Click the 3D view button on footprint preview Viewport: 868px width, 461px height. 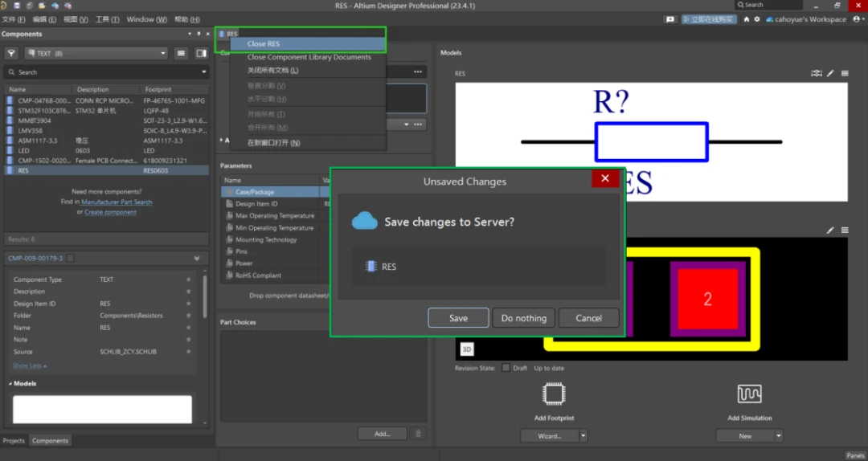467,349
